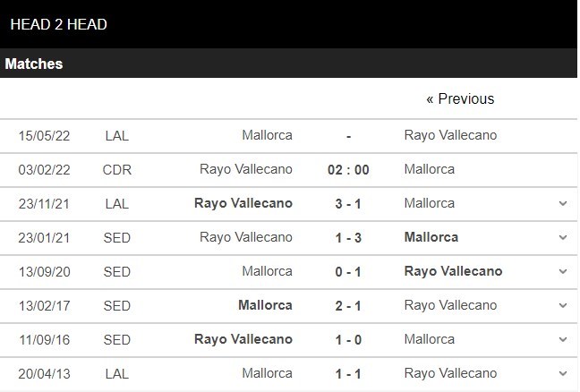The width and height of the screenshot is (580, 392).
Task: Select the HEAD 2 HEAD title bar
Action: (288, 24)
